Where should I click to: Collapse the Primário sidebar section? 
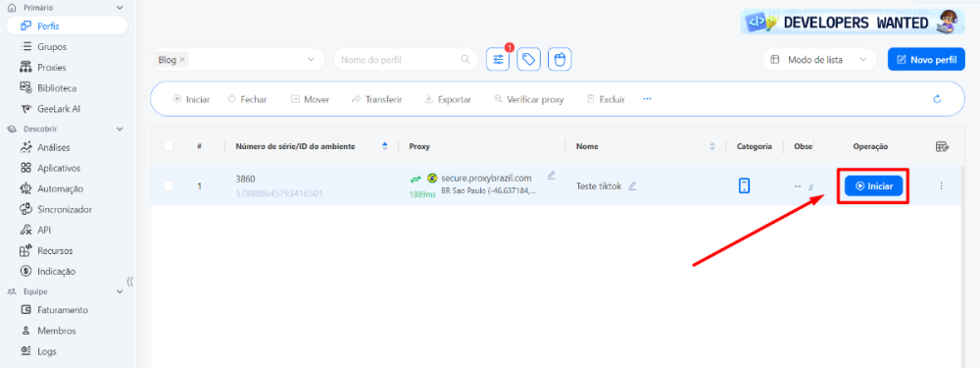pyautogui.click(x=120, y=8)
